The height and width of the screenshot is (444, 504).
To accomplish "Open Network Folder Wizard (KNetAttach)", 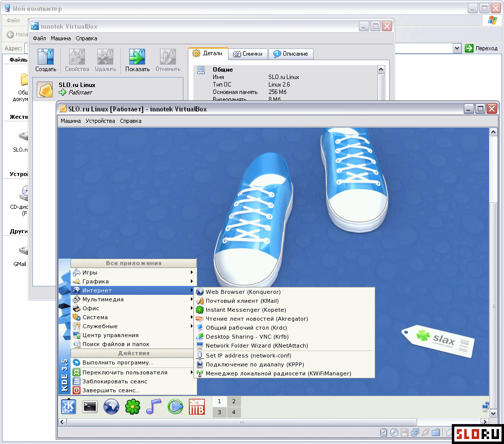I will [284, 346].
